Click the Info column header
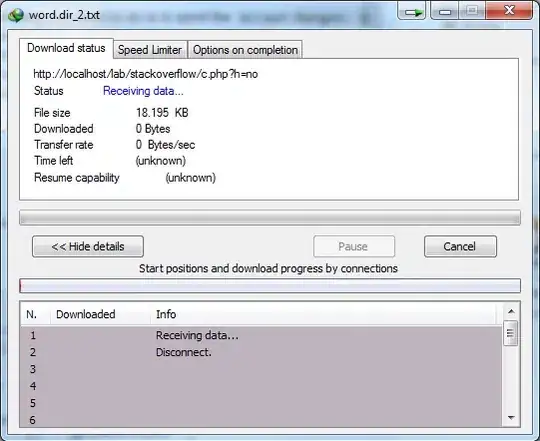The width and height of the screenshot is (540, 441). point(324,314)
